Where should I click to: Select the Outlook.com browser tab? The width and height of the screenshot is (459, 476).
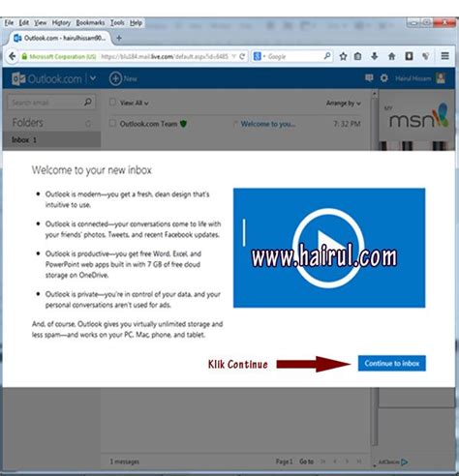[x=60, y=38]
